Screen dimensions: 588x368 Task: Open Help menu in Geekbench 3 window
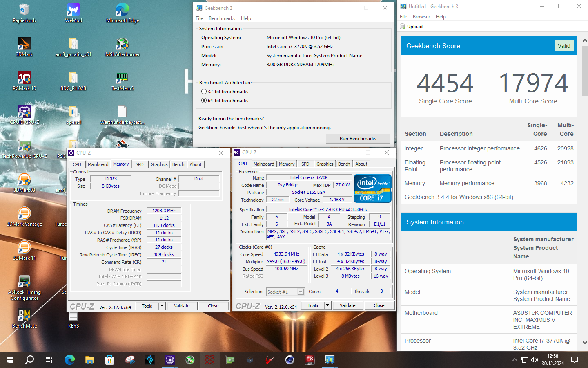point(246,18)
